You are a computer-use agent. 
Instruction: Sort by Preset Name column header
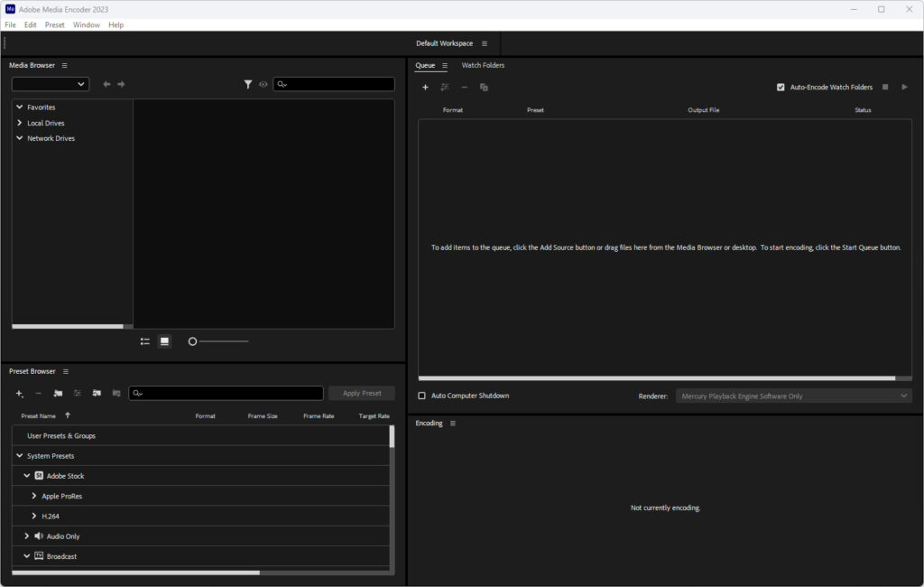[x=38, y=416]
